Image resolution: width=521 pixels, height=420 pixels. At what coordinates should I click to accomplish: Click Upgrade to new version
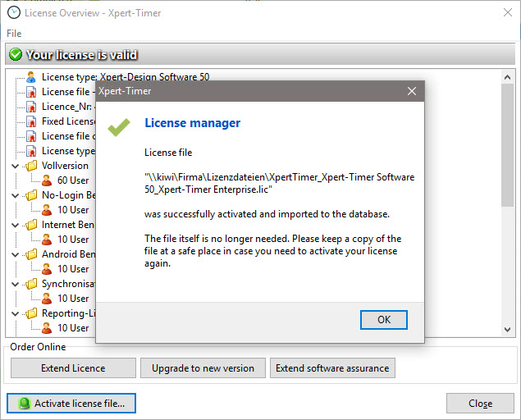(203, 368)
